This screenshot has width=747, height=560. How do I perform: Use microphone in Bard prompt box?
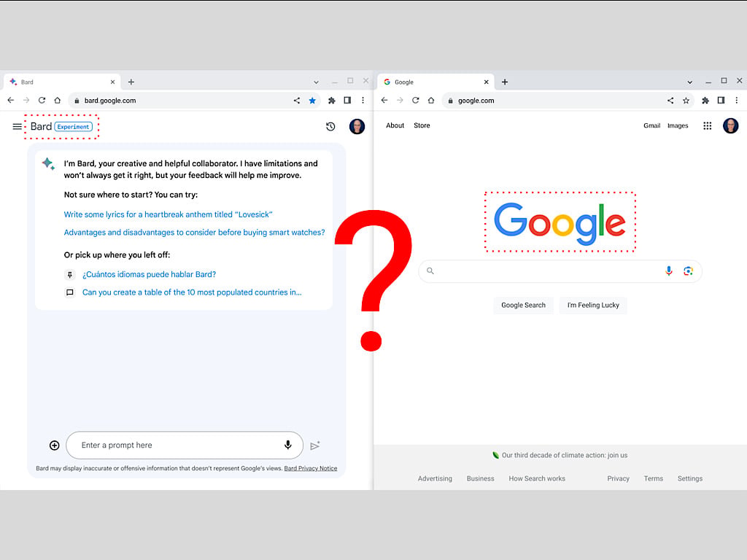[x=287, y=445]
